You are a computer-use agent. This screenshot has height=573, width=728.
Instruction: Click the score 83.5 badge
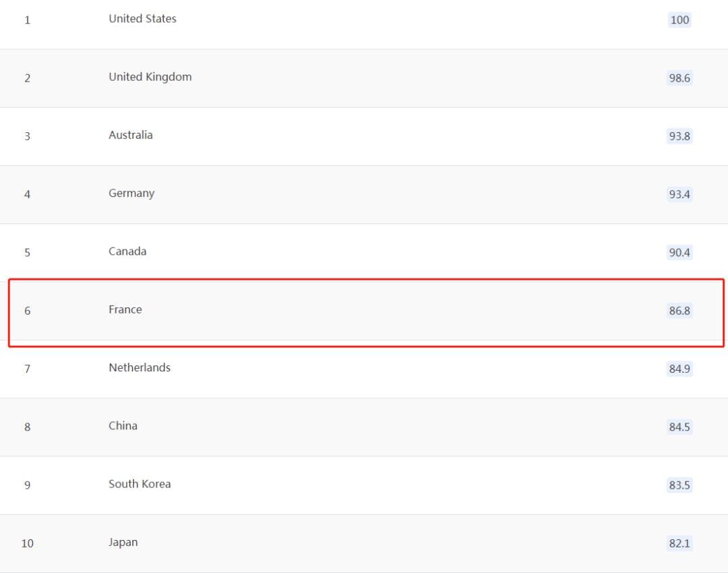click(679, 485)
